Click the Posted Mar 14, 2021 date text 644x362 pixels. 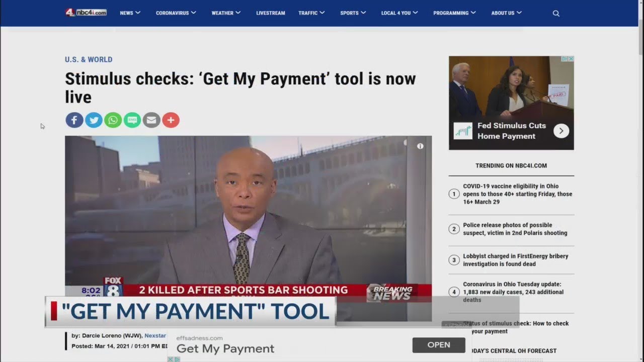click(x=120, y=346)
